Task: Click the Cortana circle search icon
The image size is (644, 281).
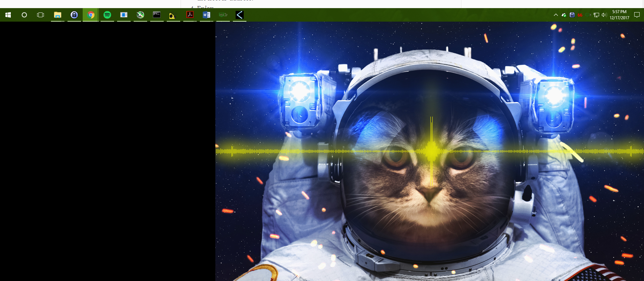Action: (x=24, y=15)
